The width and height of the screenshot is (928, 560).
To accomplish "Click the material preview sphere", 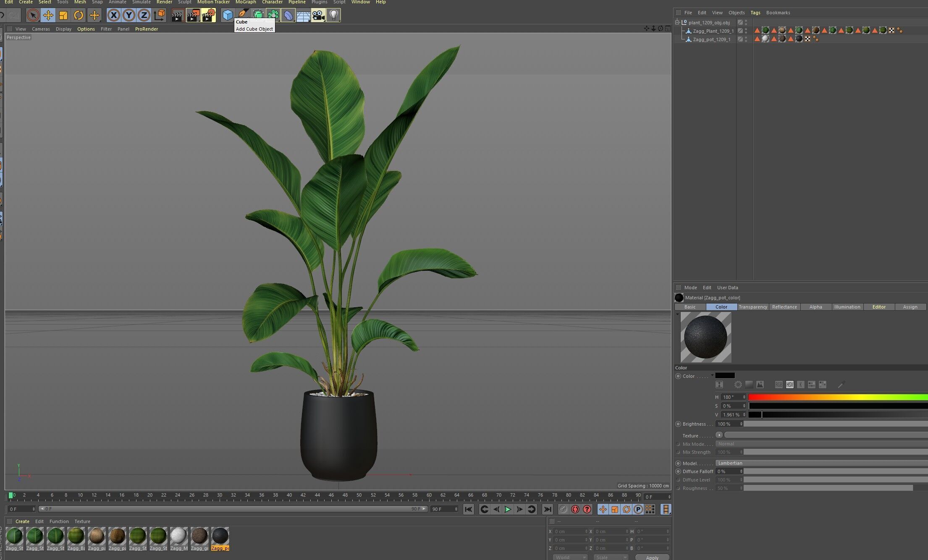I will [705, 337].
